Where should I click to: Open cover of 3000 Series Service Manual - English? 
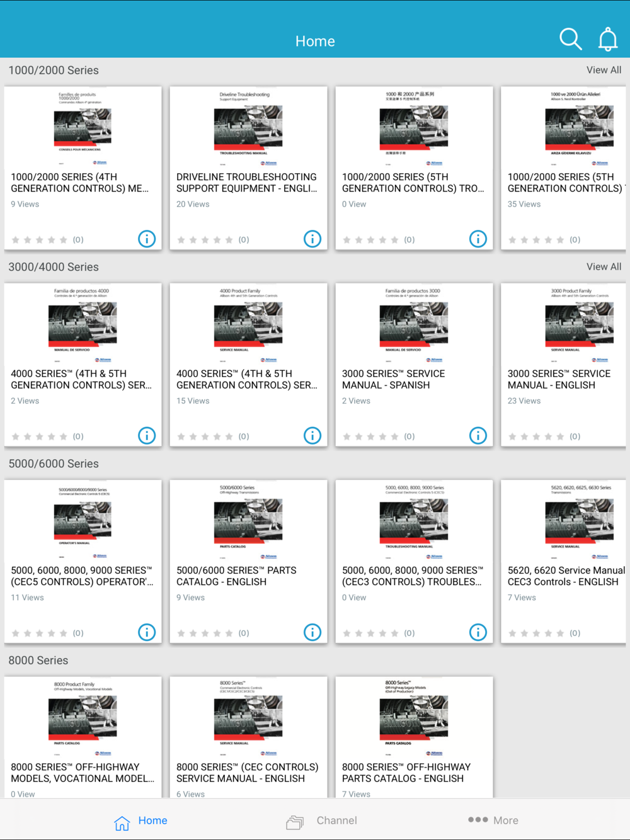coord(580,324)
